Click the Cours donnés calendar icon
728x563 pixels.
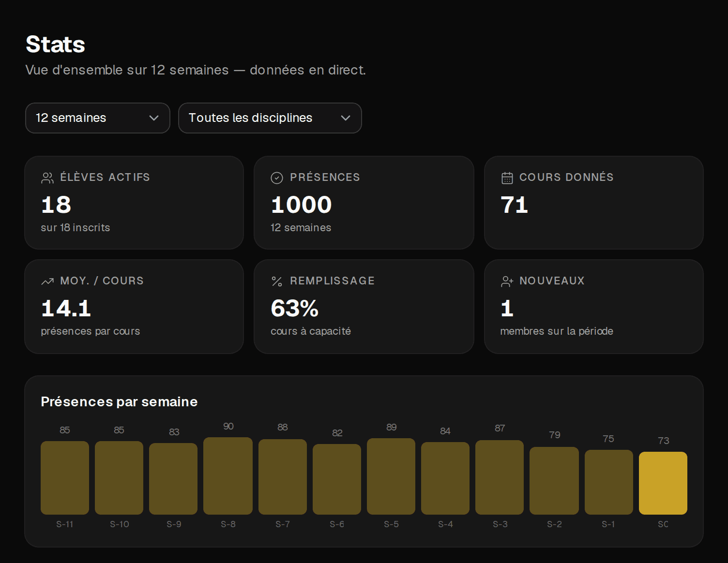[507, 178]
